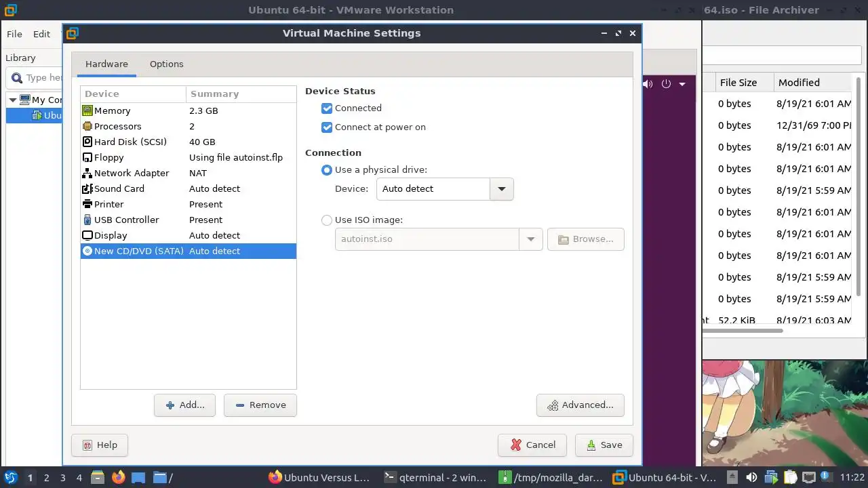Click the 12/31/69 7:00 modified date cell

pos(813,125)
